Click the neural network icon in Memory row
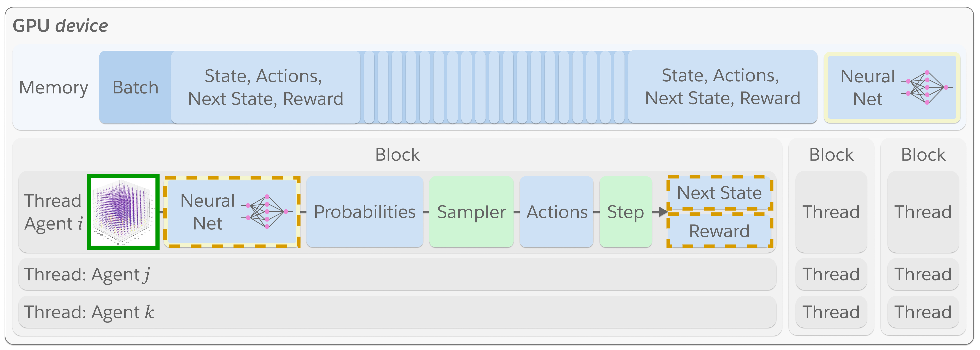 [927, 87]
